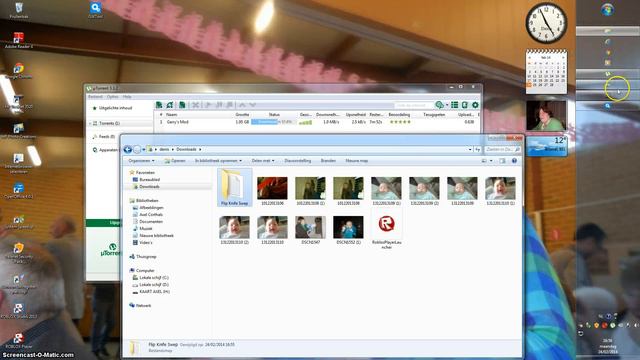The image size is (640, 360).
Task: Click the start torrent play icon
Action: coord(207,105)
